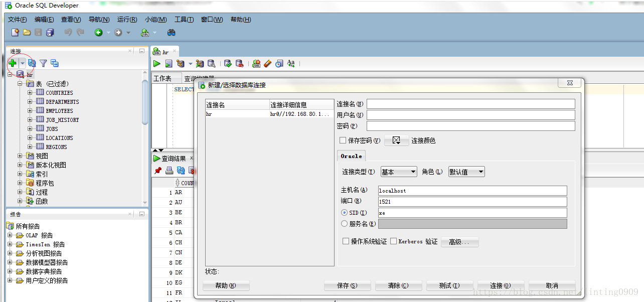
Task: Open the 帮助(H) menu
Action: point(241,20)
